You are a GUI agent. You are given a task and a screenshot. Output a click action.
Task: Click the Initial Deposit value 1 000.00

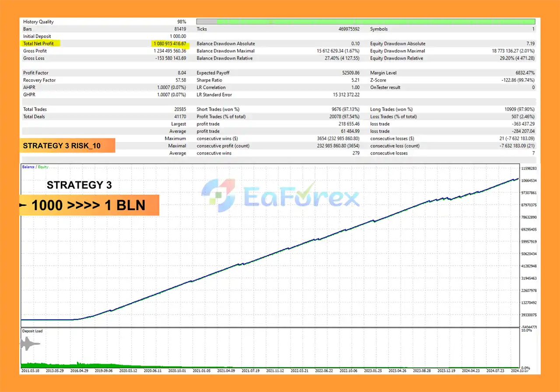(178, 36)
